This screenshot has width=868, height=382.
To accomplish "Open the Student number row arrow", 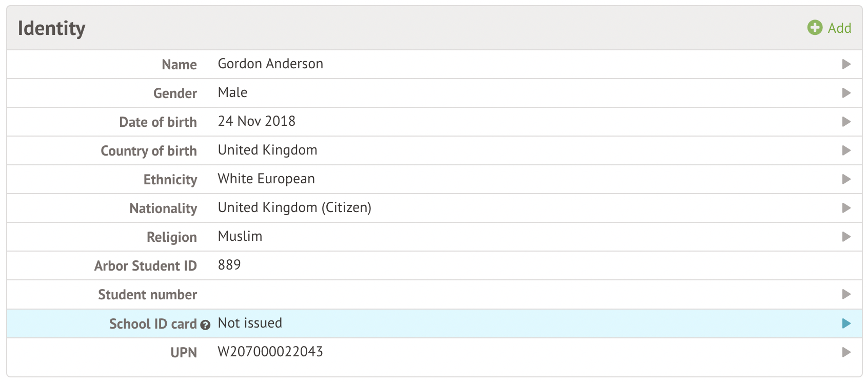I will (x=846, y=294).
